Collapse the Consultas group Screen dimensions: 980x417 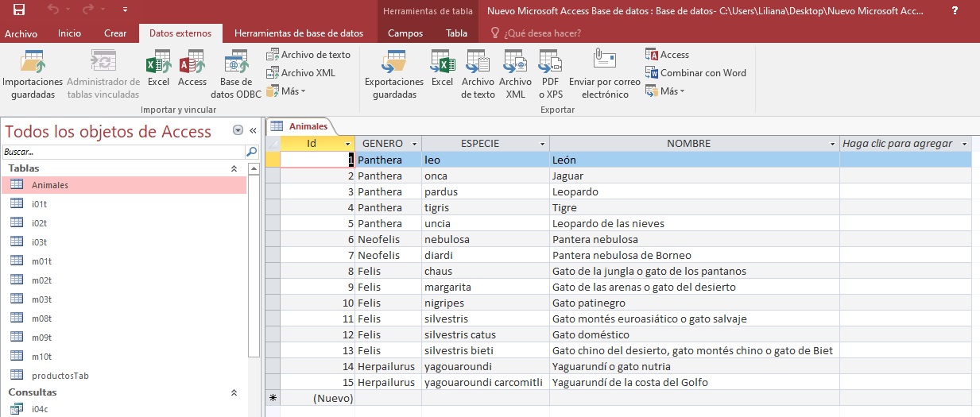click(234, 392)
